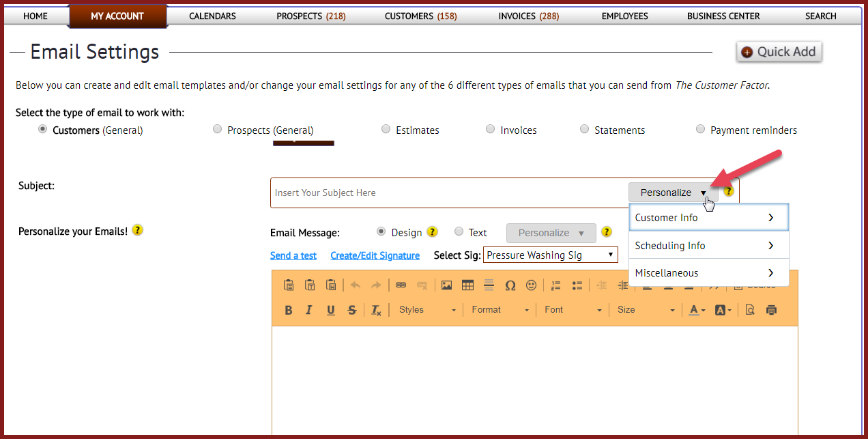Click the Unlink icon
Viewport: 868px width, 439px height.
(422, 285)
